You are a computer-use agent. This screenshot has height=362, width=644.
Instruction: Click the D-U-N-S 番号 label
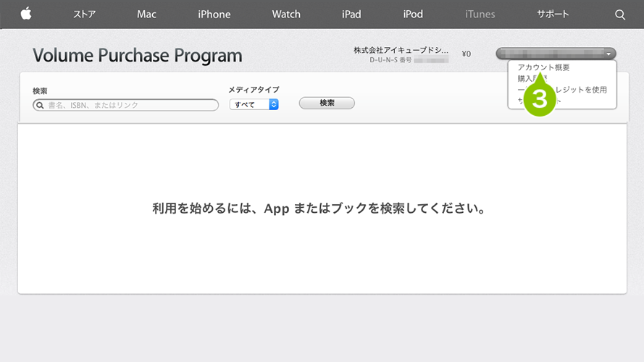pos(390,60)
